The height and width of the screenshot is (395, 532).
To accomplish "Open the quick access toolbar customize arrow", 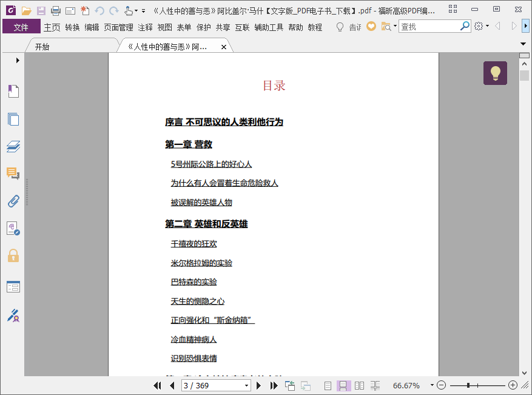I will [x=144, y=11].
